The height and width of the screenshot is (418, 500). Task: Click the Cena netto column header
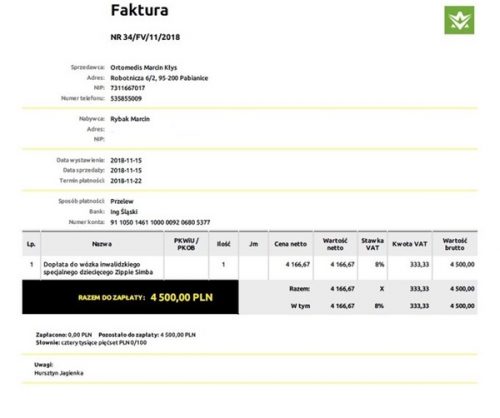[291, 244]
